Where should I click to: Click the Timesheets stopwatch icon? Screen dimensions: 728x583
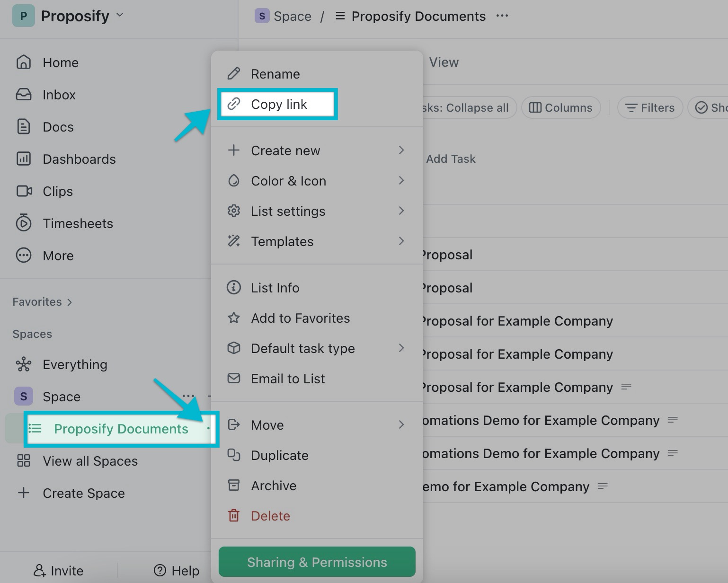pos(24,223)
